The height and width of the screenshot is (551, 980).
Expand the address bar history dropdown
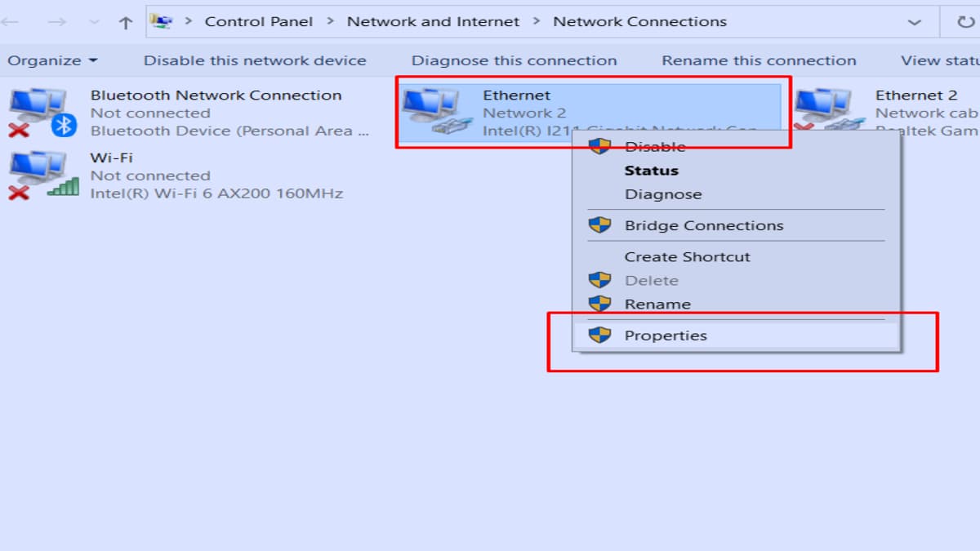pyautogui.click(x=915, y=23)
